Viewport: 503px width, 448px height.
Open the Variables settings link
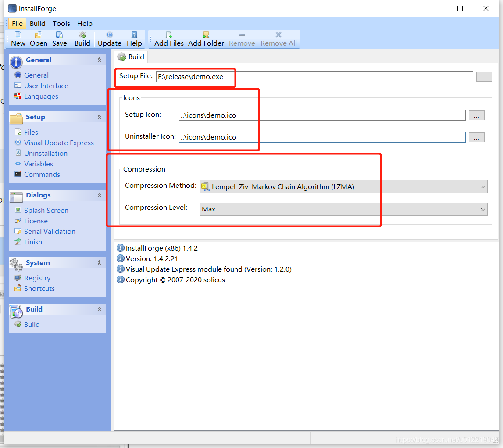[x=39, y=164]
